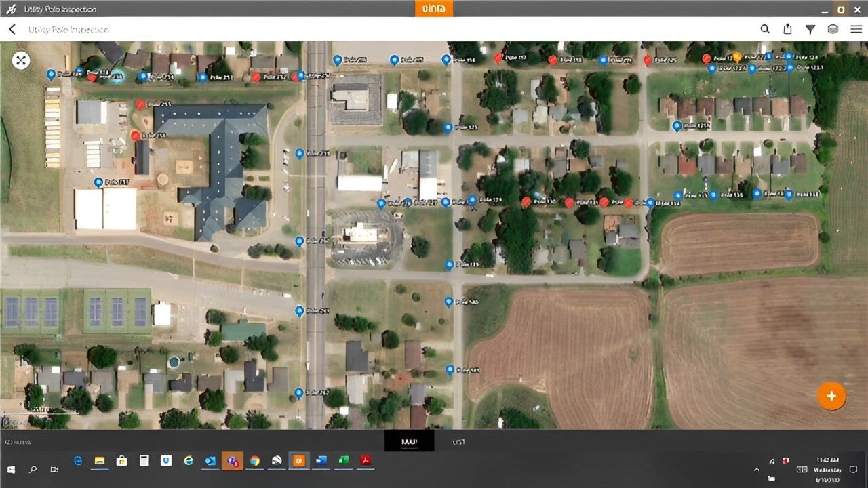This screenshot has height=488, width=868.
Task: Open Google Chrome from the taskbar
Action: tap(254, 461)
